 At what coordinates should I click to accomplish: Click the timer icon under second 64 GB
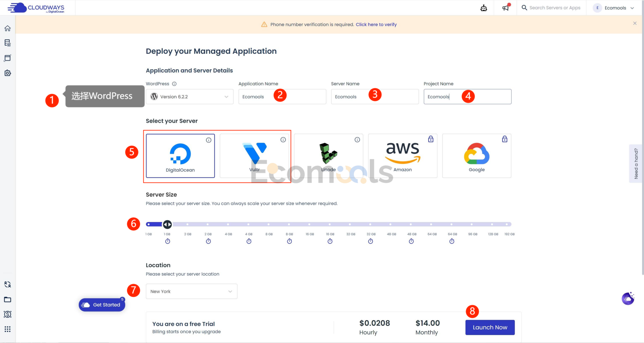pyautogui.click(x=452, y=241)
